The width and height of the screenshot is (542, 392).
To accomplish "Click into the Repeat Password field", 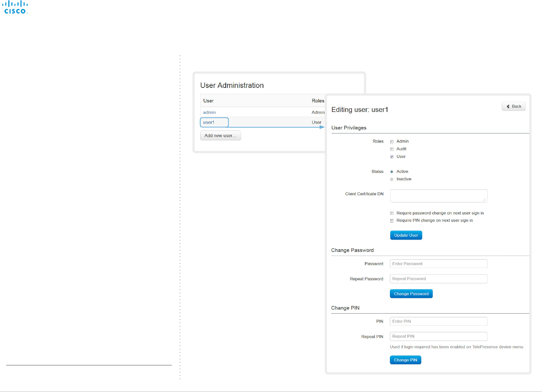I will click(439, 279).
